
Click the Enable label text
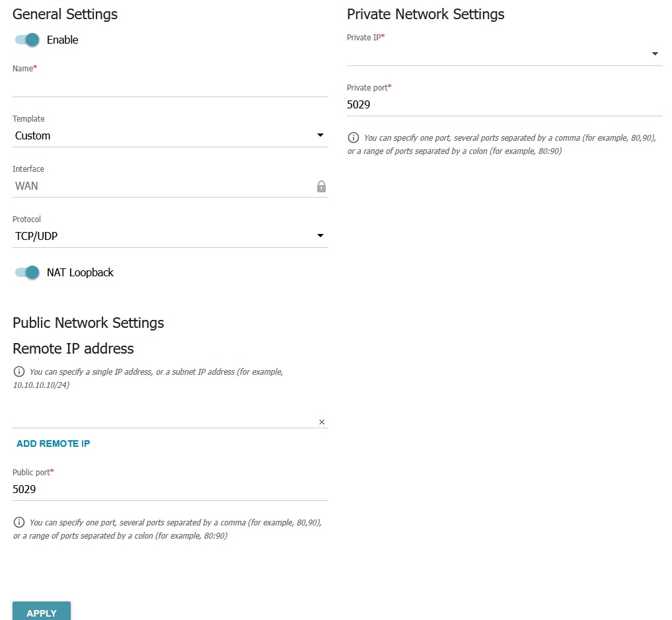pos(63,40)
